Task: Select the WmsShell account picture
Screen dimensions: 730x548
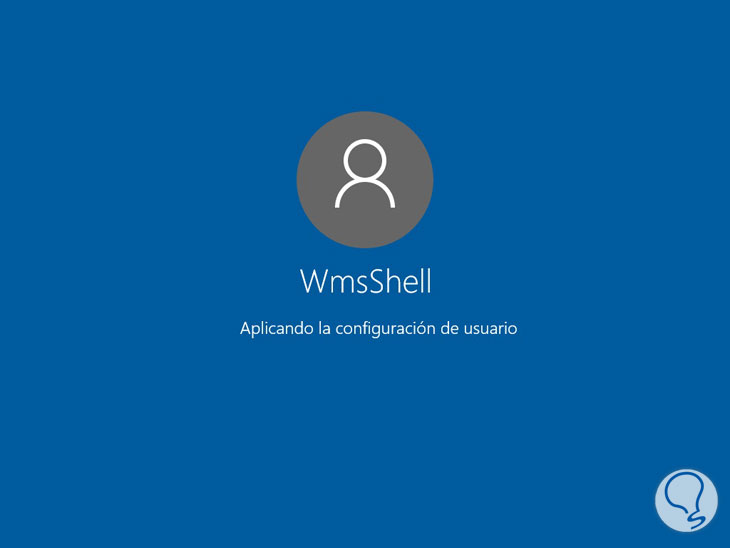Action: [x=365, y=179]
